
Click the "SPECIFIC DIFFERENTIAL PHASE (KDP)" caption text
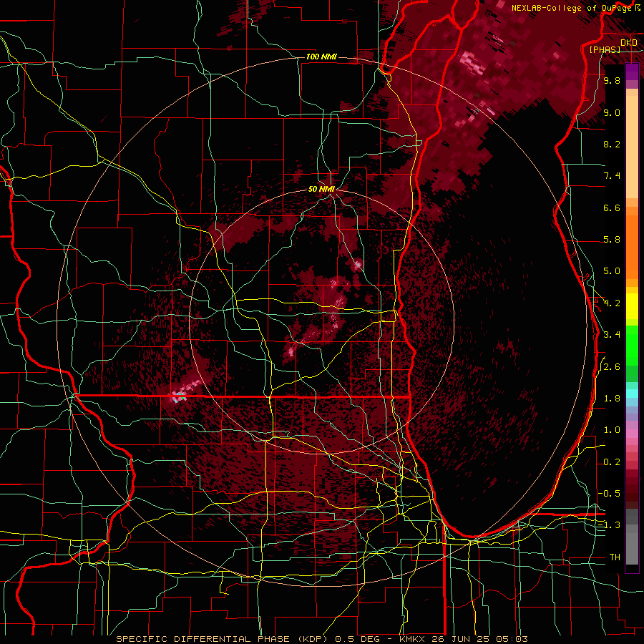[x=223, y=639]
